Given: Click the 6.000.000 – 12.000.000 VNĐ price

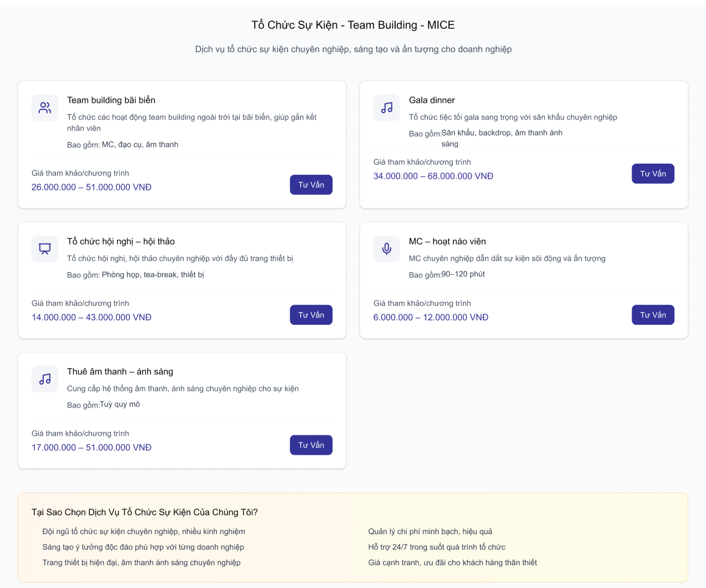Looking at the screenshot, I should click(x=431, y=317).
